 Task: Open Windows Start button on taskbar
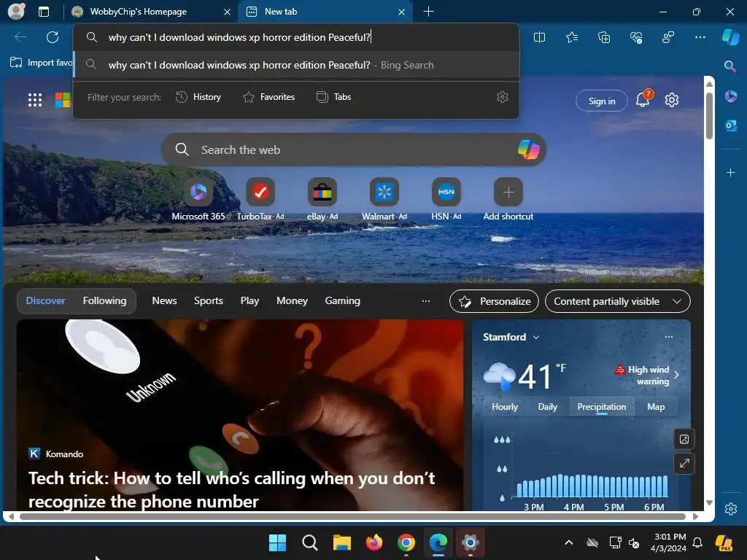(x=277, y=542)
